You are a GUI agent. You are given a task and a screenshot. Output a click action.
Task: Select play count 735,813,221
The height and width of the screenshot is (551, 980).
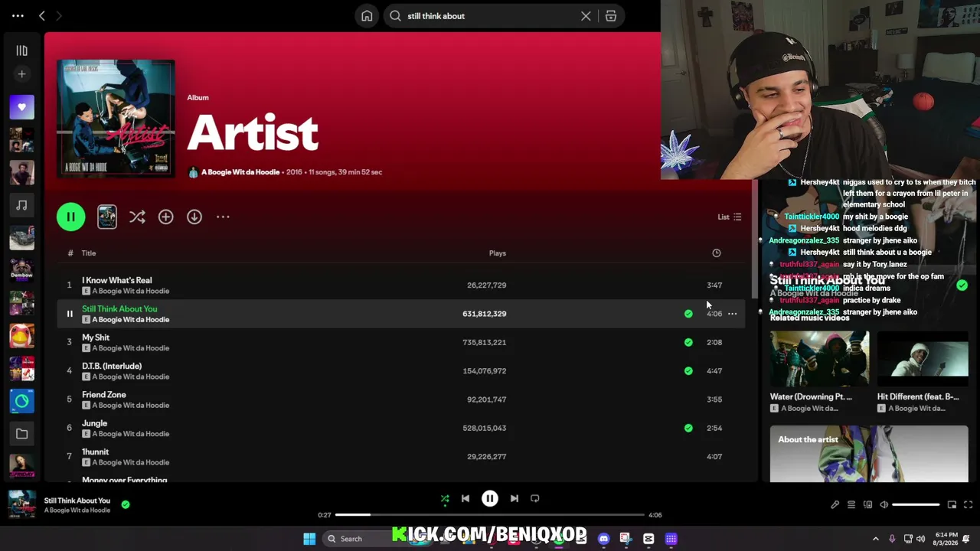point(484,342)
